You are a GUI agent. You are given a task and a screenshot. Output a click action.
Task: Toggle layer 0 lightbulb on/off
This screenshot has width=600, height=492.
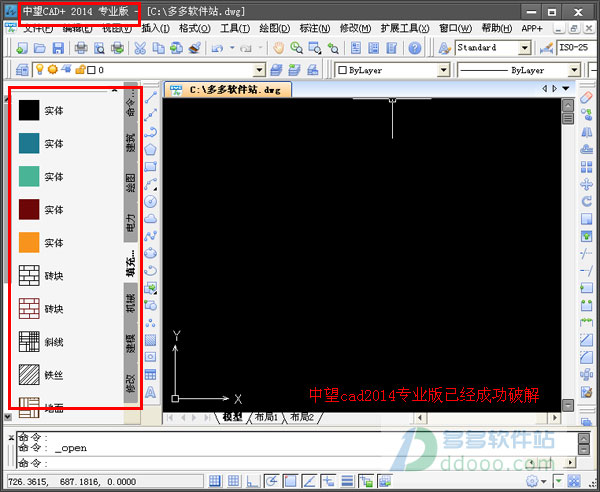coord(39,69)
